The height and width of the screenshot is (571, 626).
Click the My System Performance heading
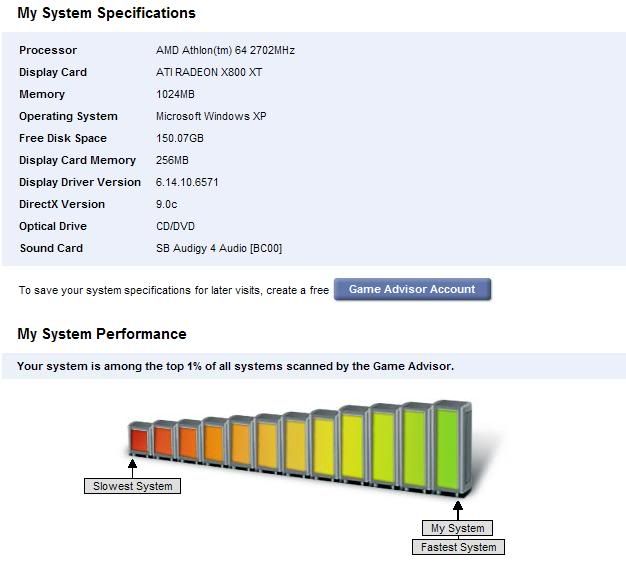coord(102,334)
